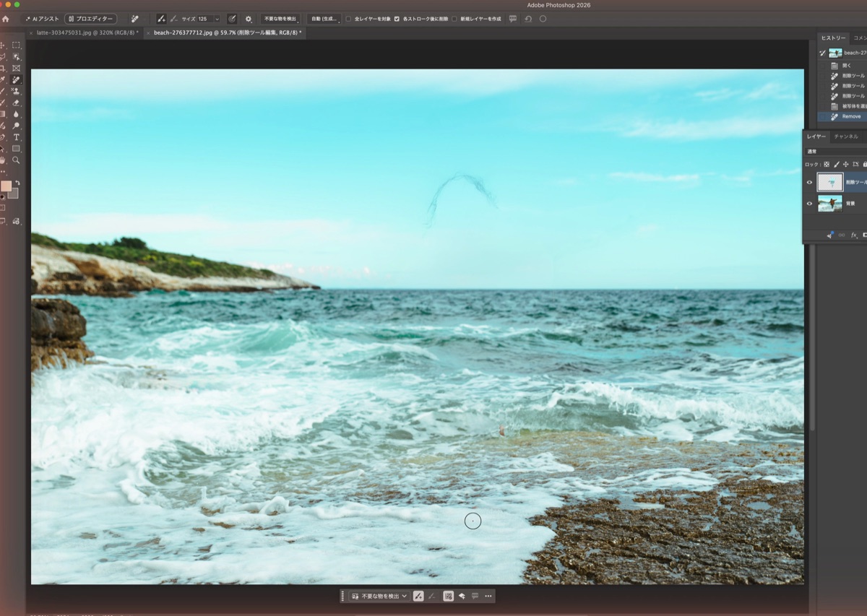This screenshot has height=616, width=867.
Task: Close the beach-276377712.jpg tab
Action: 148,32
